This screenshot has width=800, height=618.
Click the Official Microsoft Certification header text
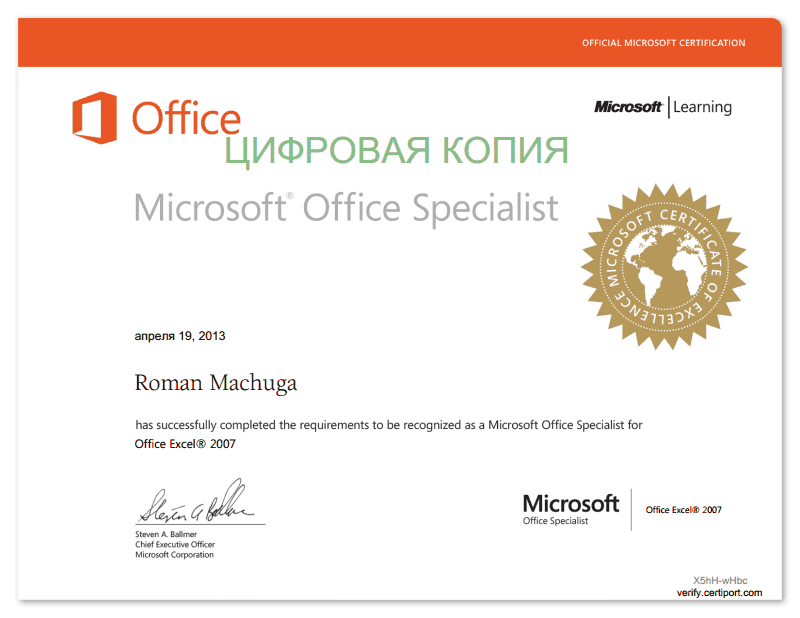pos(663,43)
